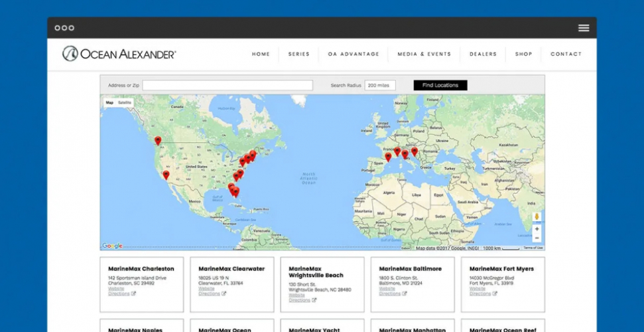644x332 pixels.
Task: Open MarineMax Wrightsville Beach Website link
Action: click(x=296, y=295)
